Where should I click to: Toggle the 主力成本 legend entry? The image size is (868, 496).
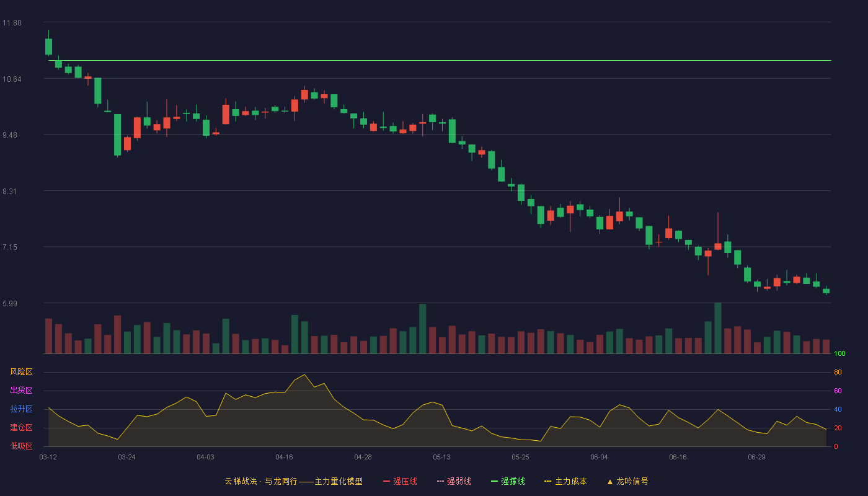[x=565, y=481]
